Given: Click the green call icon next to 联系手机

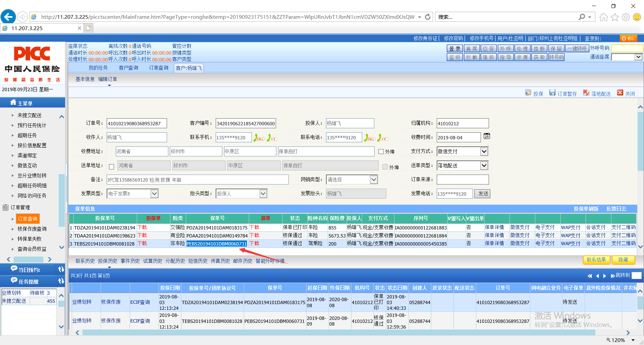Looking at the screenshot, I should pos(259,138).
